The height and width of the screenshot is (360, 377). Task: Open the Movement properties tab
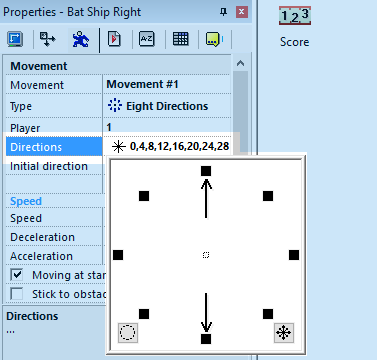(81, 39)
